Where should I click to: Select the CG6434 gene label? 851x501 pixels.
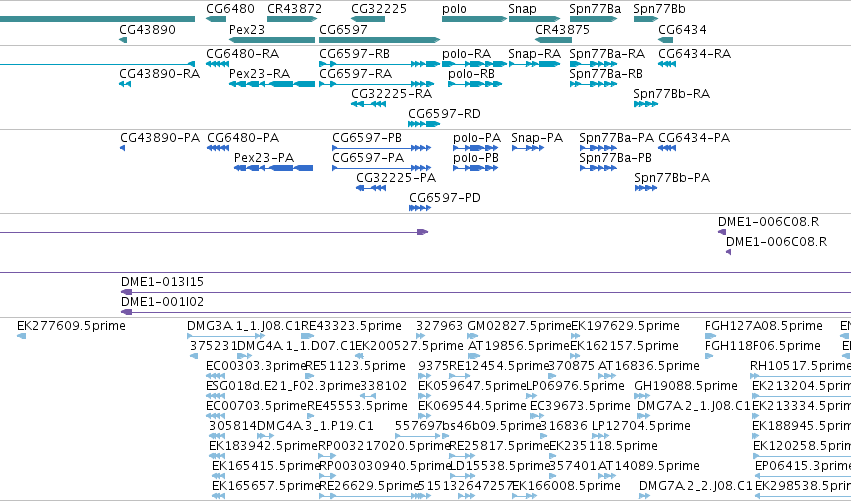(682, 29)
